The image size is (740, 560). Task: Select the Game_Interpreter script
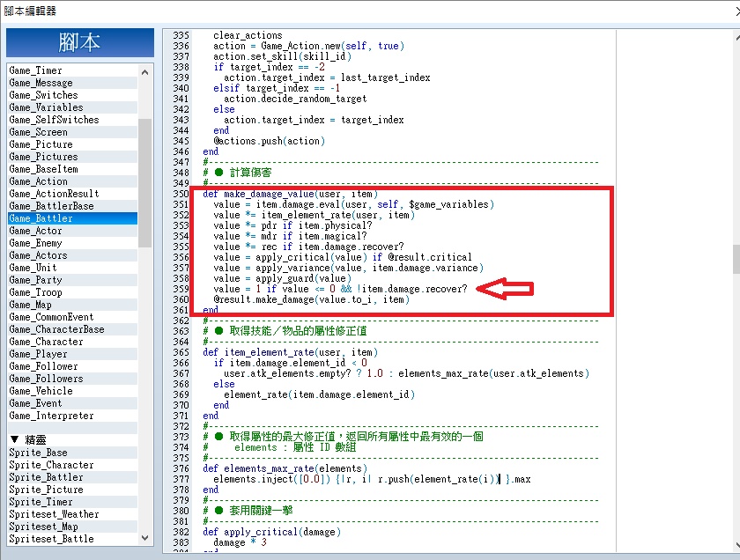(x=72, y=416)
